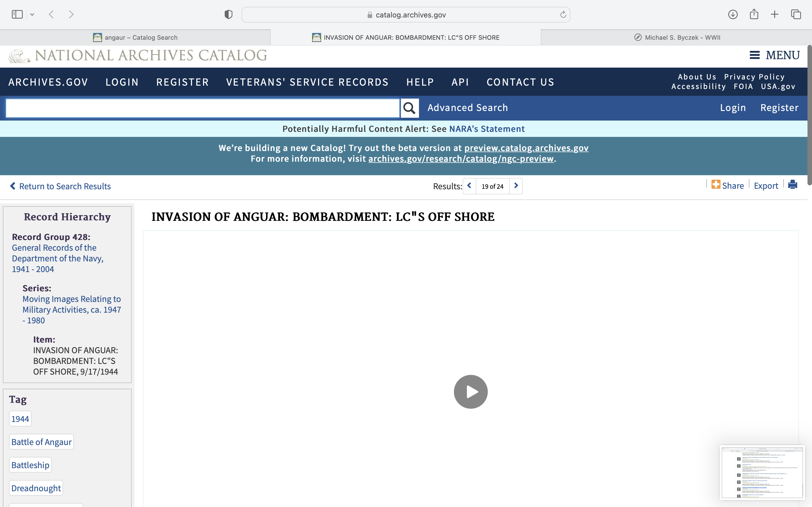The width and height of the screenshot is (812, 507).
Task: Click Safari sidebar toggle icon
Action: (x=17, y=14)
